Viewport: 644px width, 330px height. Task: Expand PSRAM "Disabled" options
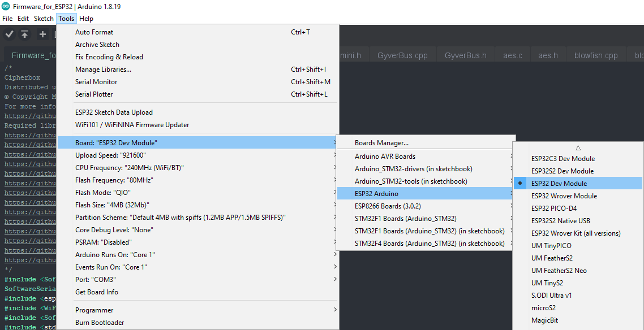tap(198, 242)
